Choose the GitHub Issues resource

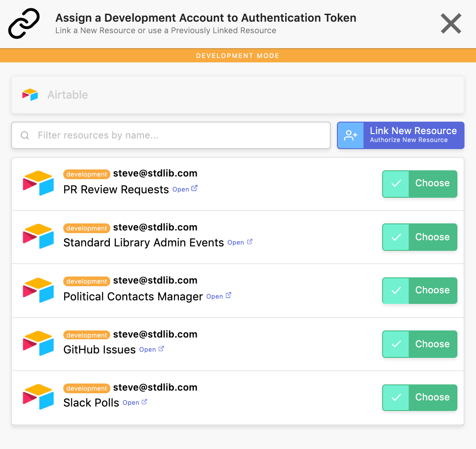(x=419, y=344)
